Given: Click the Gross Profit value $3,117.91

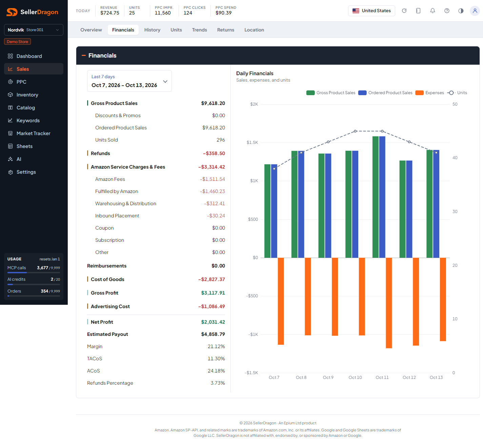Looking at the screenshot, I should (213, 293).
